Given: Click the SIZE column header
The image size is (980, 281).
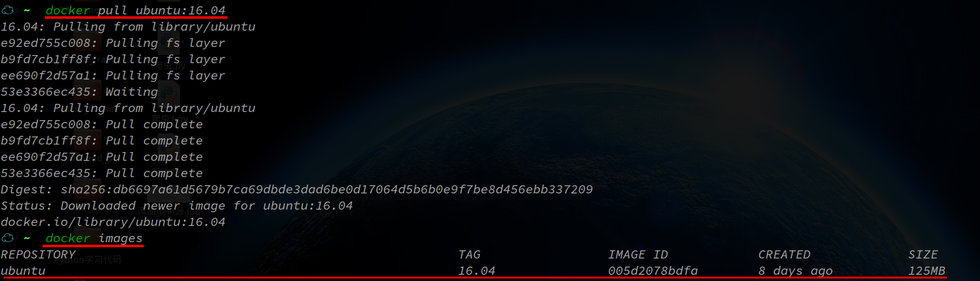Looking at the screenshot, I should tap(923, 255).
